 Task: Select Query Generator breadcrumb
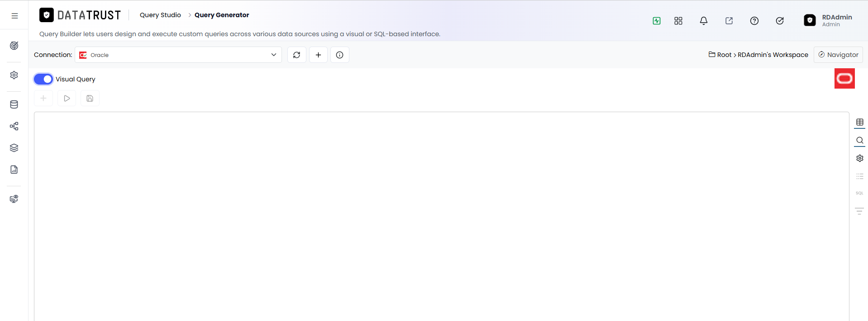click(x=222, y=15)
